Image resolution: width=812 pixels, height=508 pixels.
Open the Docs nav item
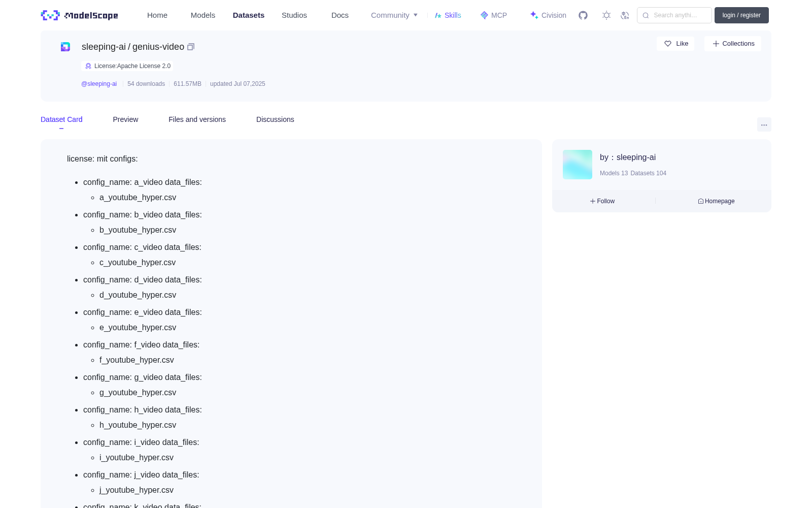(x=340, y=15)
